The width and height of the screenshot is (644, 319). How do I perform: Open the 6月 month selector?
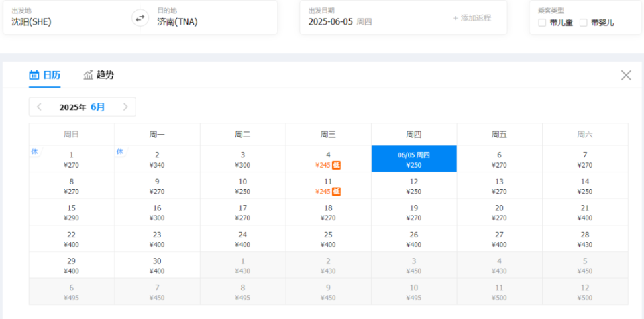(98, 107)
